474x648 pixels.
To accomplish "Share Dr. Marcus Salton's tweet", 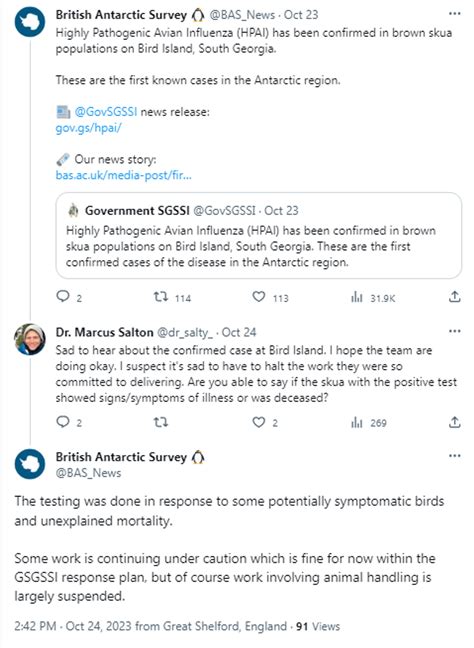I will (455, 422).
